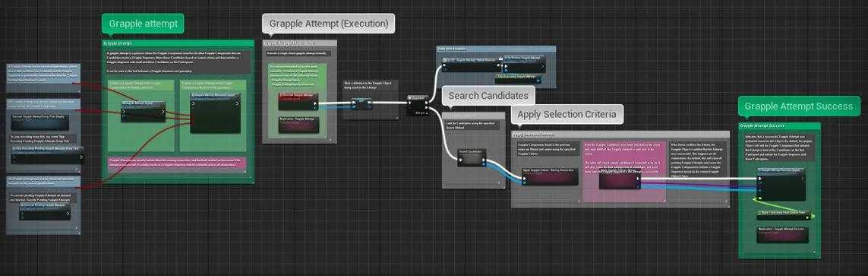Select the Grapple Attempt Advanced (Input) node
The image size is (868, 276).
(216, 113)
